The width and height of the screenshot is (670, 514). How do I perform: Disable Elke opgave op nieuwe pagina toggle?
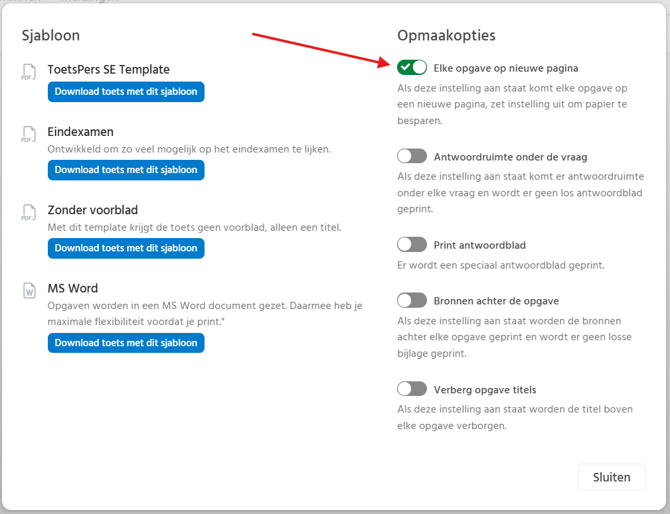[x=412, y=67]
